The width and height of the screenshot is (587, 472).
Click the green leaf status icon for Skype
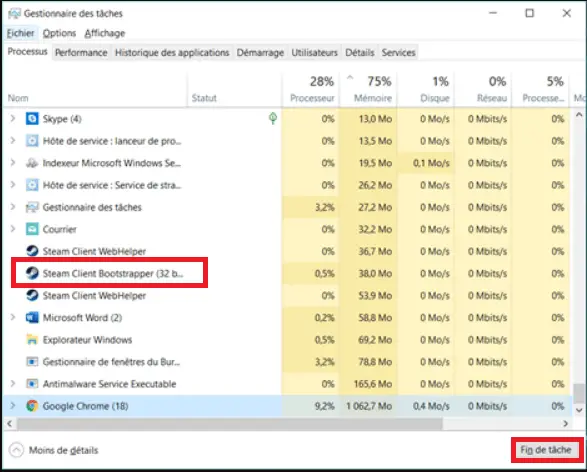pos(273,118)
